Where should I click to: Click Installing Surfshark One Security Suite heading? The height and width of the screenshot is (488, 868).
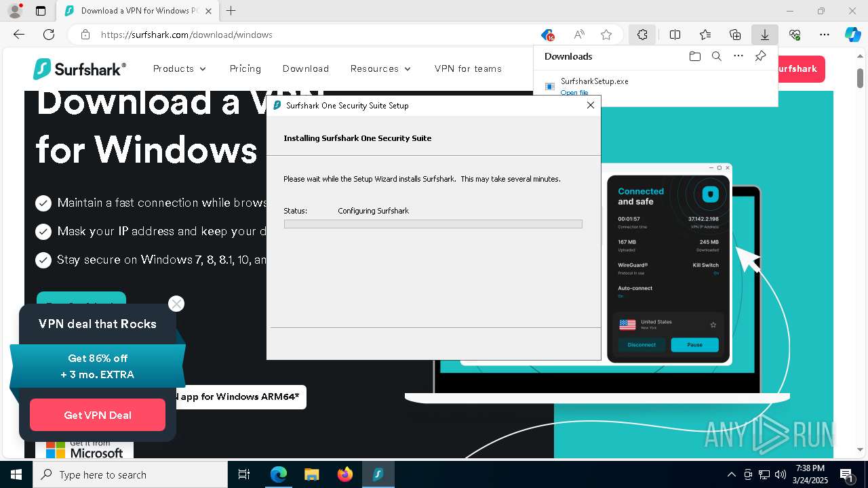(357, 138)
